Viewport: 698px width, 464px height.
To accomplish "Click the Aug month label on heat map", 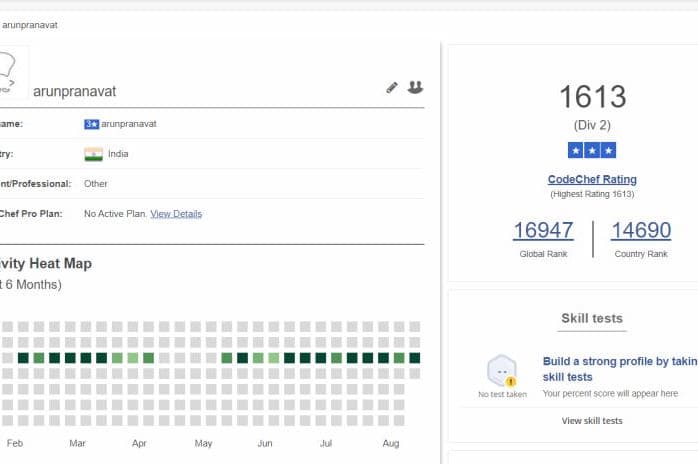I will [391, 444].
